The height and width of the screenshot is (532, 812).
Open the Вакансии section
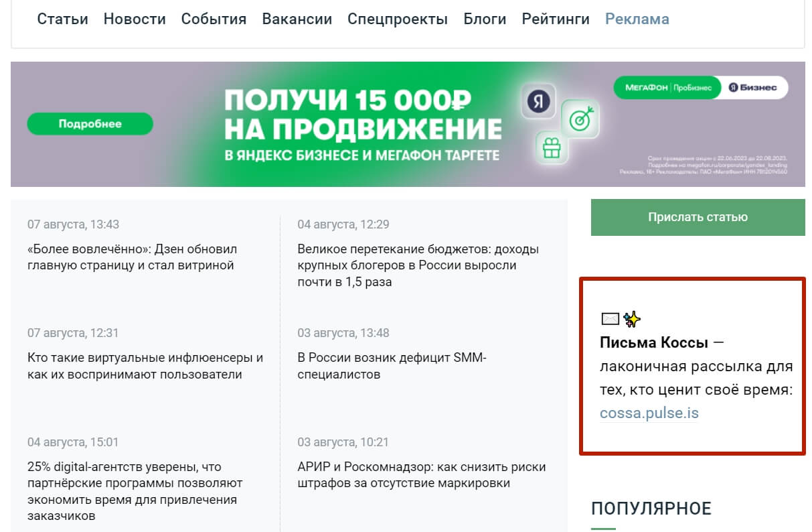point(297,19)
